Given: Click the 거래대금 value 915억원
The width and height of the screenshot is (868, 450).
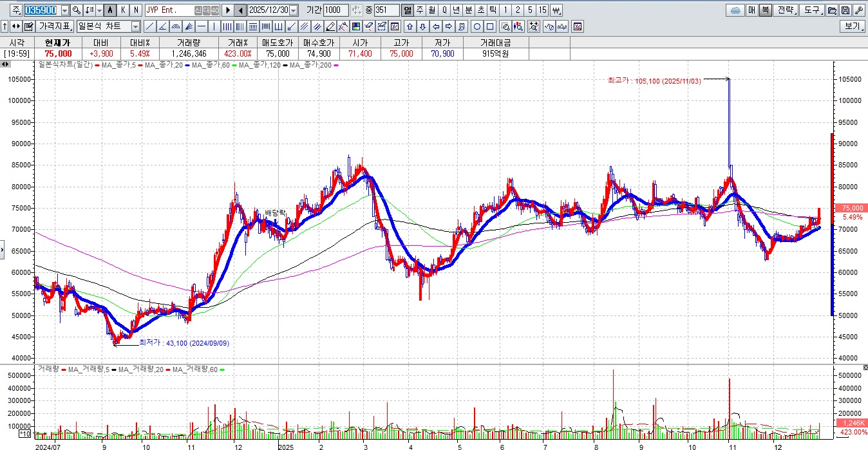Looking at the screenshot, I should coord(495,53).
